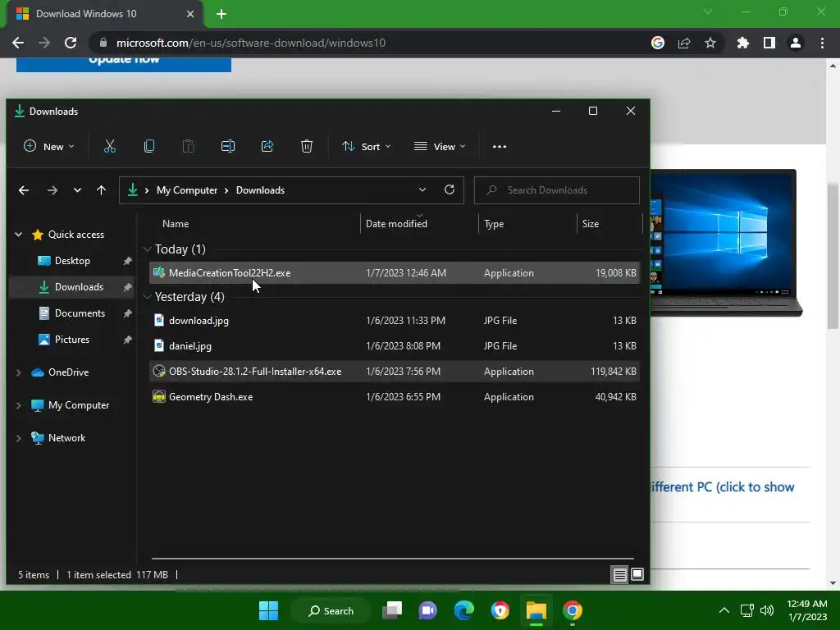840x630 pixels.
Task: Click the Cut scissors icon in Explorer toolbar
Action: click(x=110, y=146)
